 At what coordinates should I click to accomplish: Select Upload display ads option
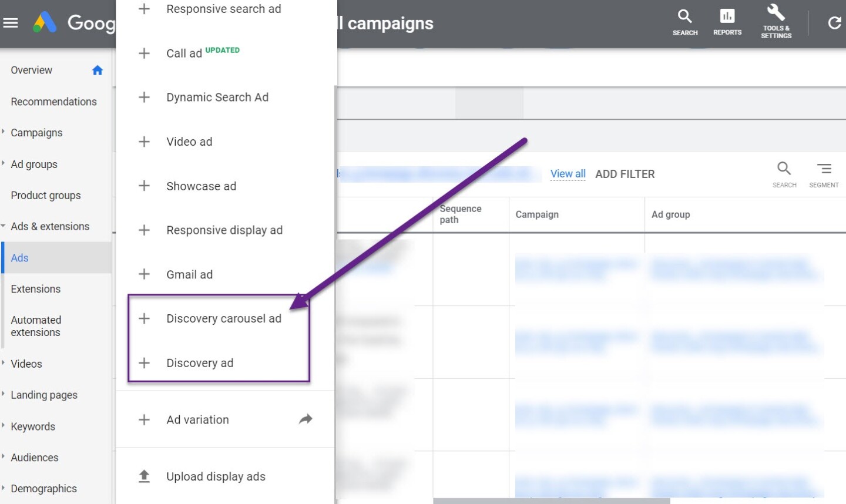point(215,476)
